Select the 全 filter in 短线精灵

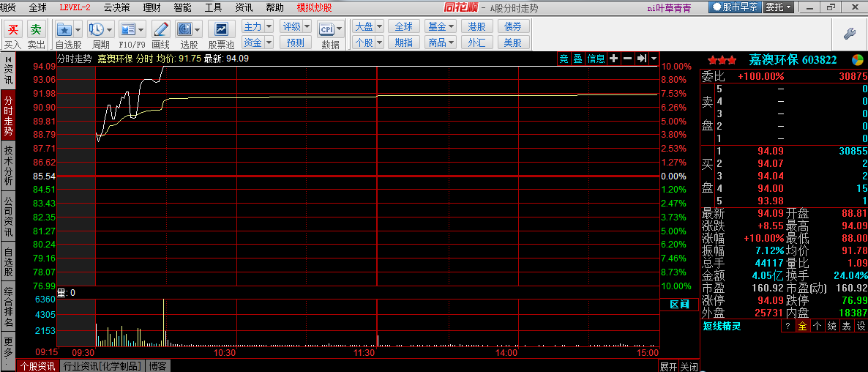(x=803, y=326)
